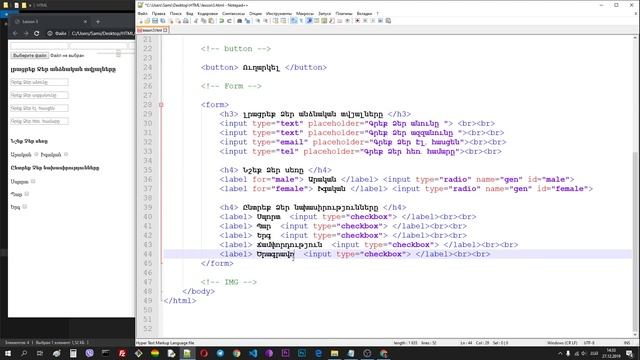The height and width of the screenshot is (360, 640).
Task: Click the Copy icon in Notepad++ toolbar
Action: coord(203,20)
